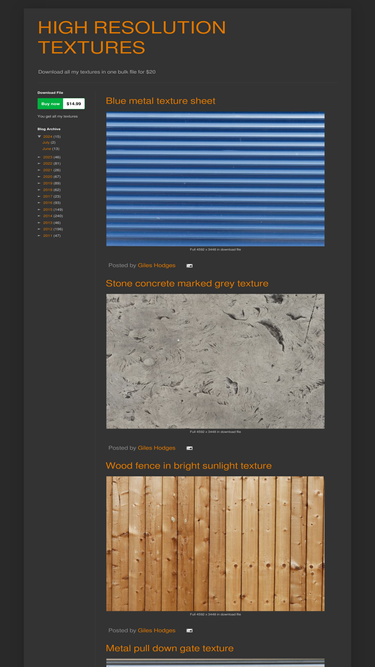
Task: Expand the 2022 archive arrow
Action: 40,164
